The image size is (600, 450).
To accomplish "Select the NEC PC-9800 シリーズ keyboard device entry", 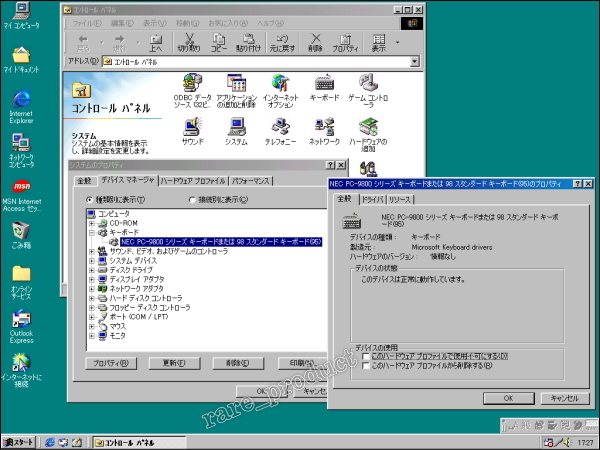I will 221,242.
